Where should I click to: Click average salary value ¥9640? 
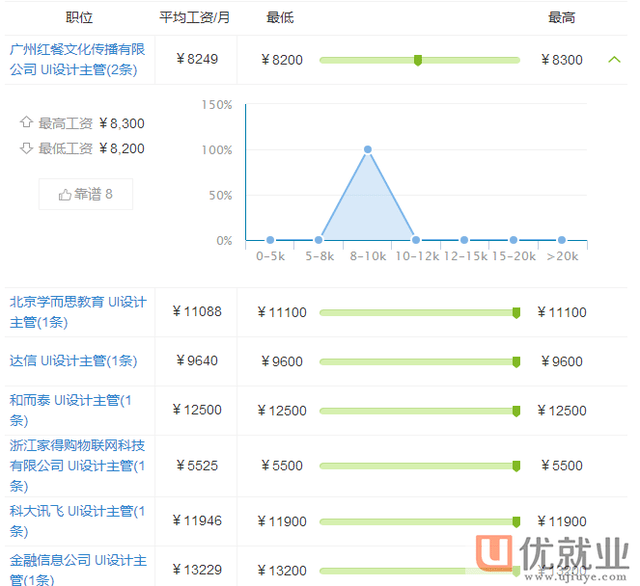click(197, 361)
